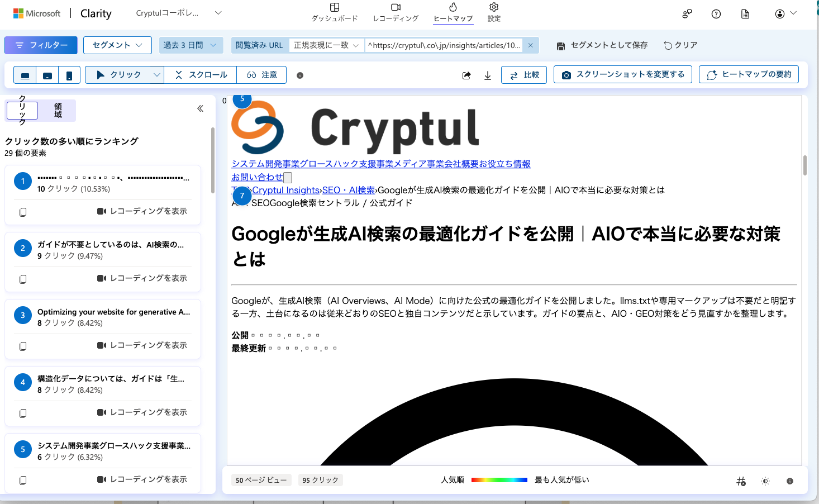Show recordings for 構造化データ element
This screenshot has width=819, height=504.
point(142,412)
